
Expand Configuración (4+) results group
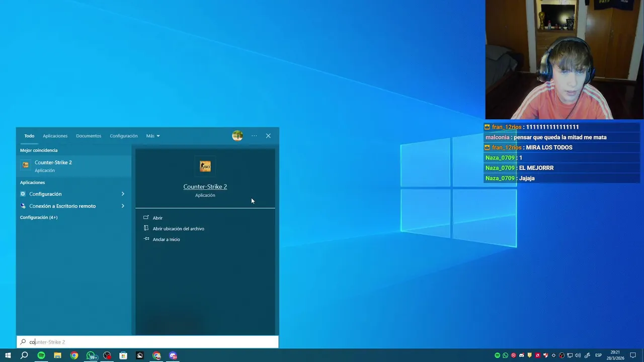pyautogui.click(x=39, y=217)
